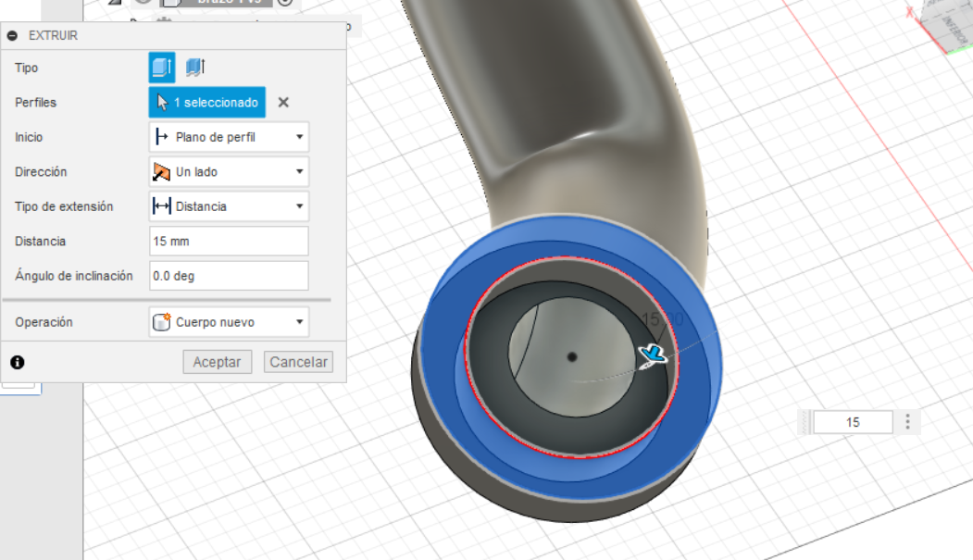Click the Ángulo de inclinación 0.0 deg field

point(229,276)
